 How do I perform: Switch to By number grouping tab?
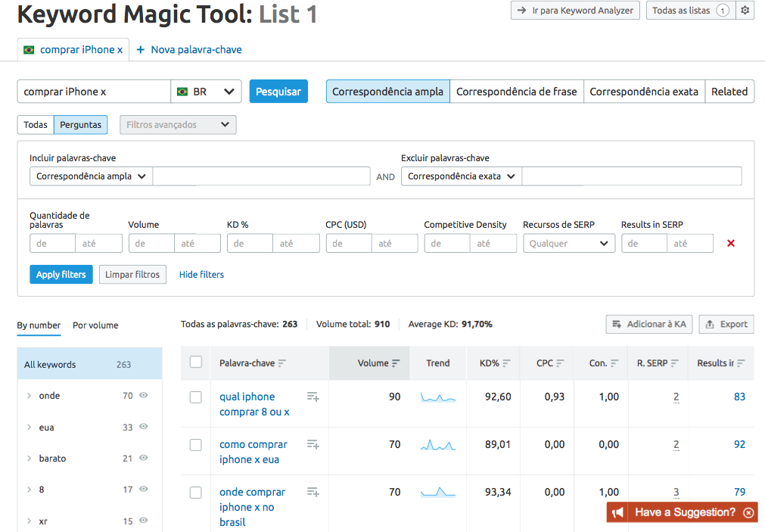pyautogui.click(x=39, y=325)
